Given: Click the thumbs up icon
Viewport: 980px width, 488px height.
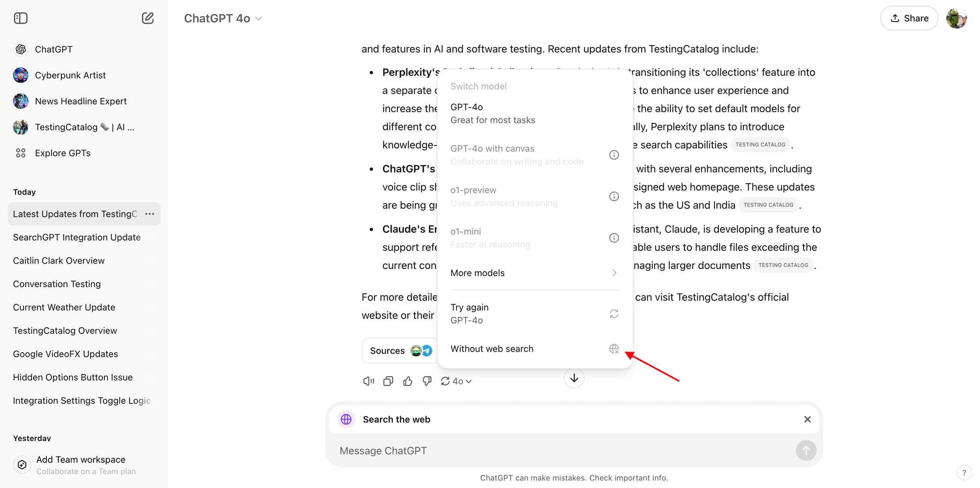Looking at the screenshot, I should tap(408, 381).
